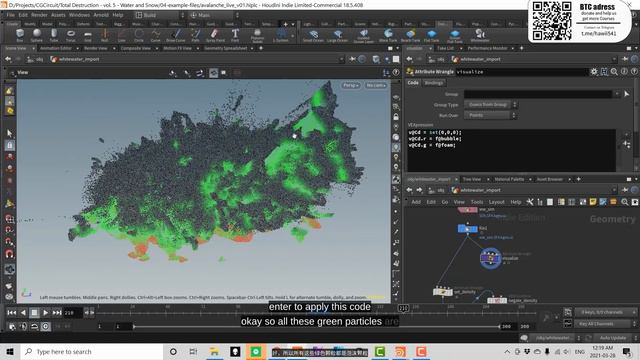This screenshot has height=360, width=640.
Task: Activate the viewport select arrow tool
Action: tap(10, 133)
